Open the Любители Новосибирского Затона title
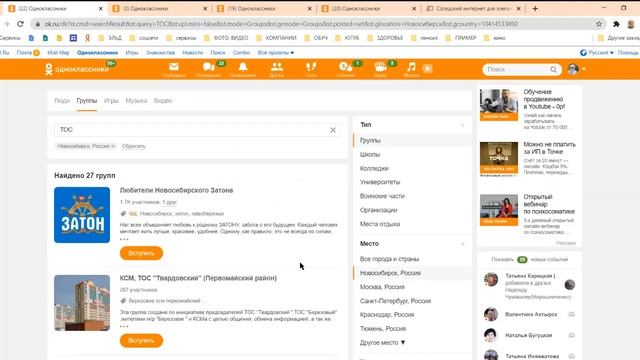The width and height of the screenshot is (640, 360). tap(176, 190)
